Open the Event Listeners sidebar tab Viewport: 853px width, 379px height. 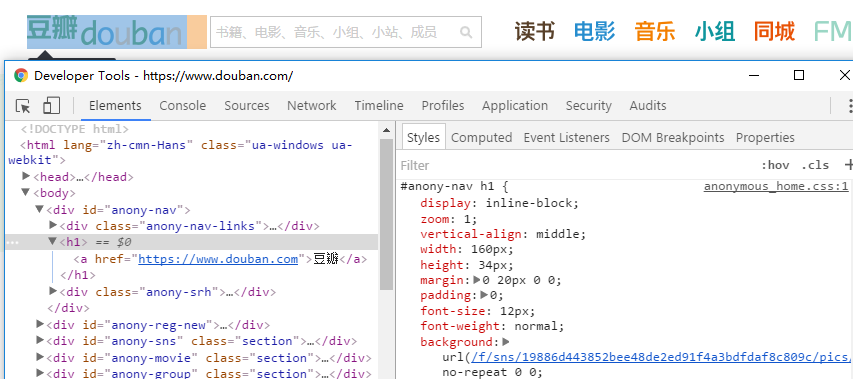tap(566, 138)
